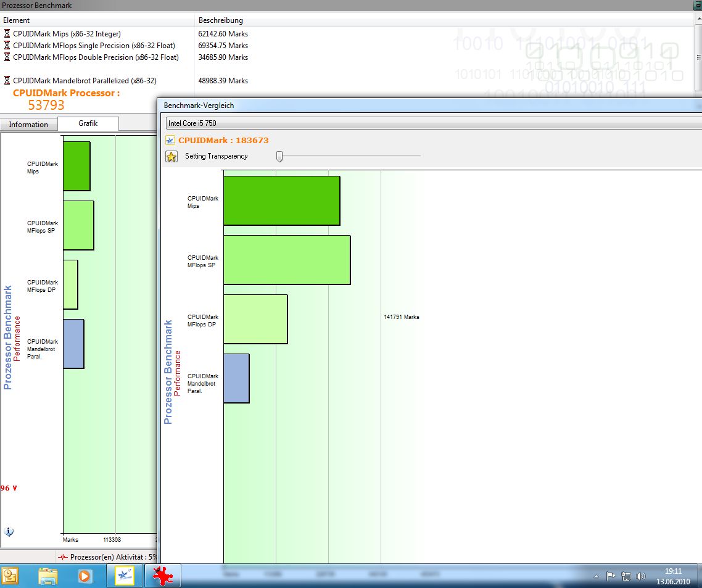Open the Intel Core i5 750 processor dropdown
702x588 pixels.
[x=434, y=123]
